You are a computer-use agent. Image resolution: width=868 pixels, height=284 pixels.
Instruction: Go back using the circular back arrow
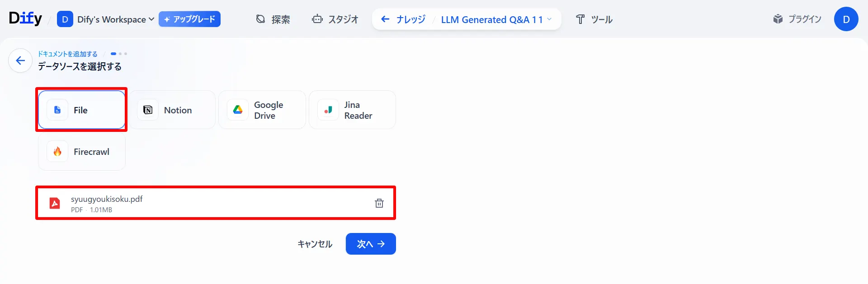[20, 60]
